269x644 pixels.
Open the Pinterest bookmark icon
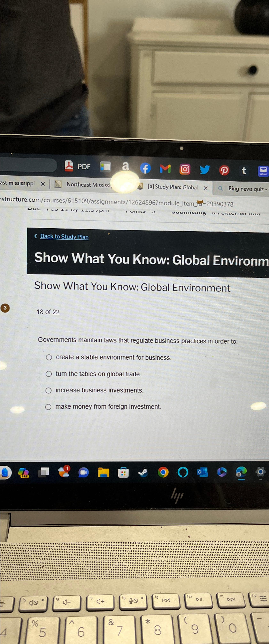[x=224, y=170]
